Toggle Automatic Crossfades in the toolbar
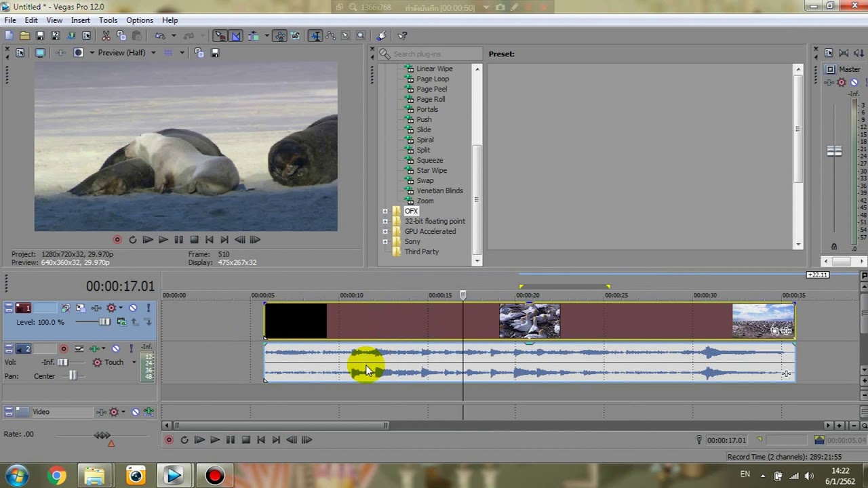The height and width of the screenshot is (488, 868). [x=235, y=36]
